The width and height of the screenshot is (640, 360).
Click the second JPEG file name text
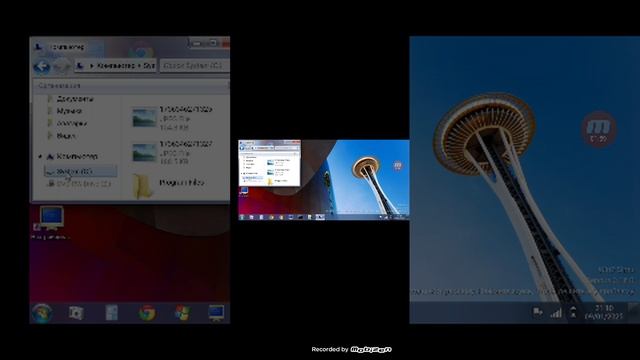pyautogui.click(x=186, y=144)
